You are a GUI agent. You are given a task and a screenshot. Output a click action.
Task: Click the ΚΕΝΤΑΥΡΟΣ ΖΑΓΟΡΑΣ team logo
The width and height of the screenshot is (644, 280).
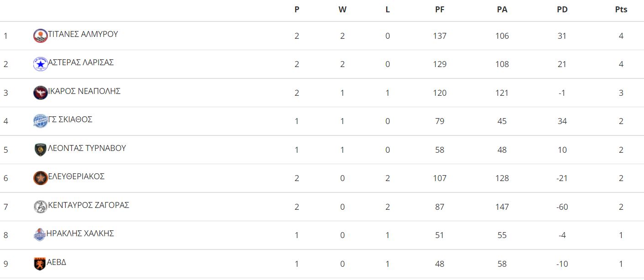41,207
